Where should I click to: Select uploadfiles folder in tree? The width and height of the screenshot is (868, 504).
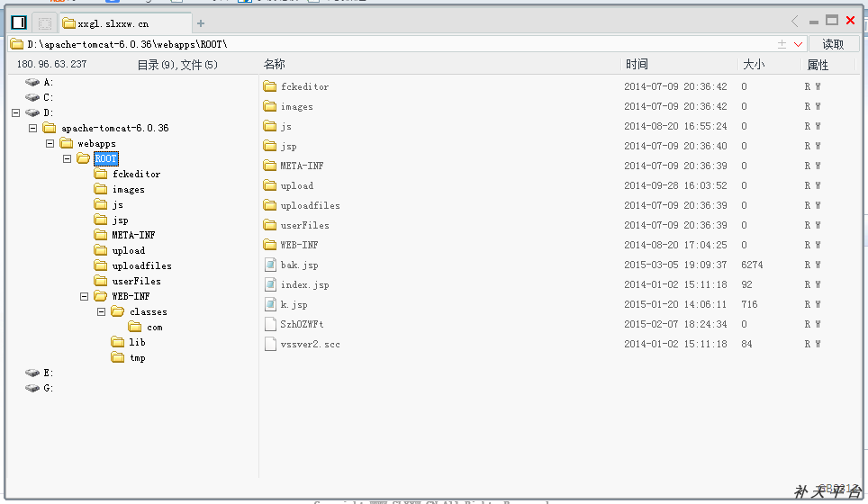141,266
